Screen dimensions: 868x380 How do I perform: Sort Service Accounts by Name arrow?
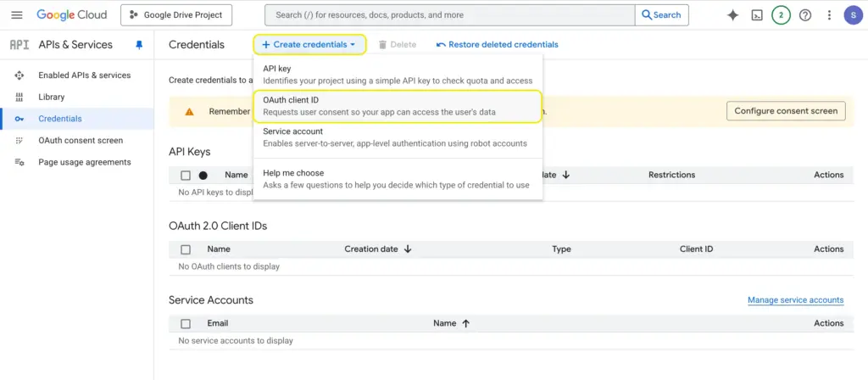click(x=465, y=323)
